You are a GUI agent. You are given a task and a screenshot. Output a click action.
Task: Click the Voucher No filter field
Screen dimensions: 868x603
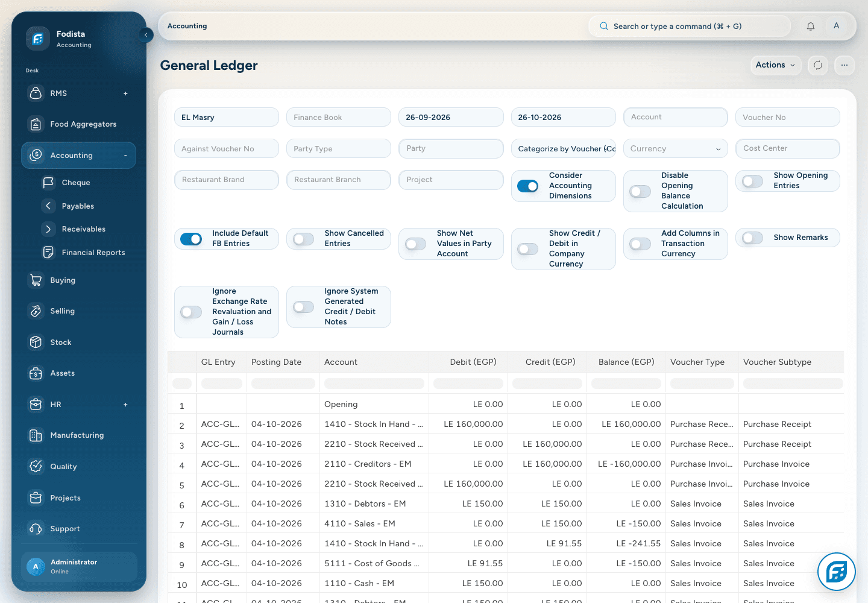(x=787, y=117)
